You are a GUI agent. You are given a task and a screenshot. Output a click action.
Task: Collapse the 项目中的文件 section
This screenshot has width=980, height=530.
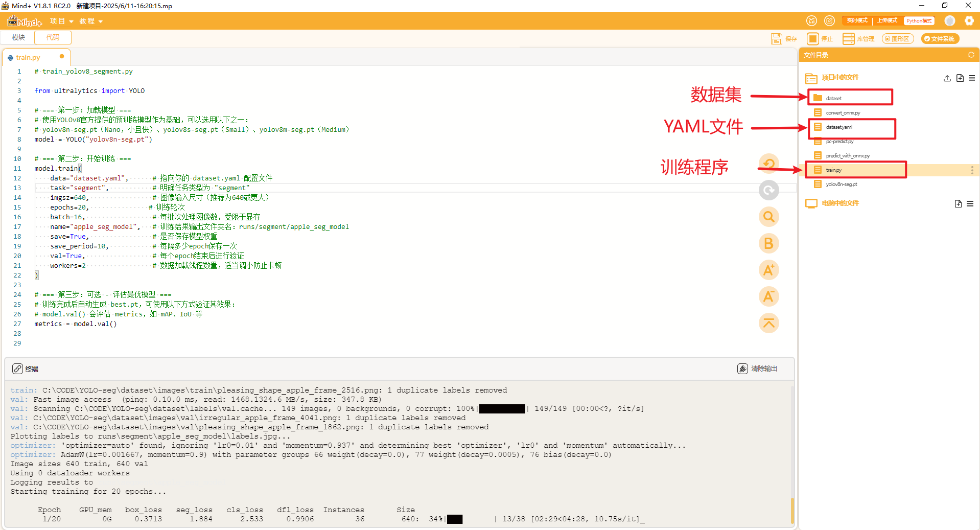(832, 78)
